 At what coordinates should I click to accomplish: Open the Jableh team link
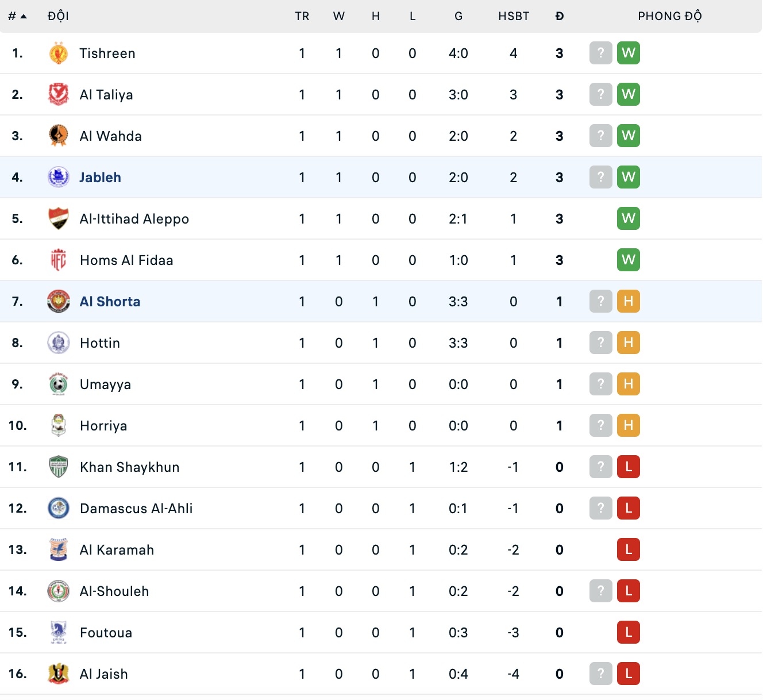click(100, 178)
